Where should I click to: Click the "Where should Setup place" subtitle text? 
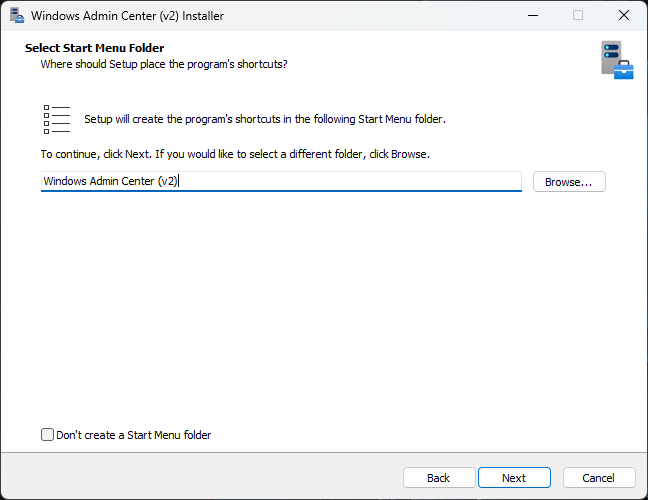164,64
